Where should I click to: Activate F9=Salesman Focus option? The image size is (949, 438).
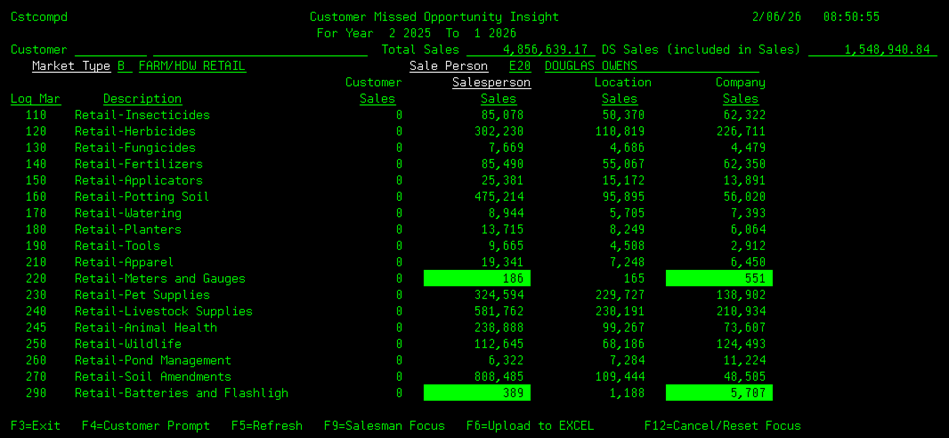tap(384, 426)
